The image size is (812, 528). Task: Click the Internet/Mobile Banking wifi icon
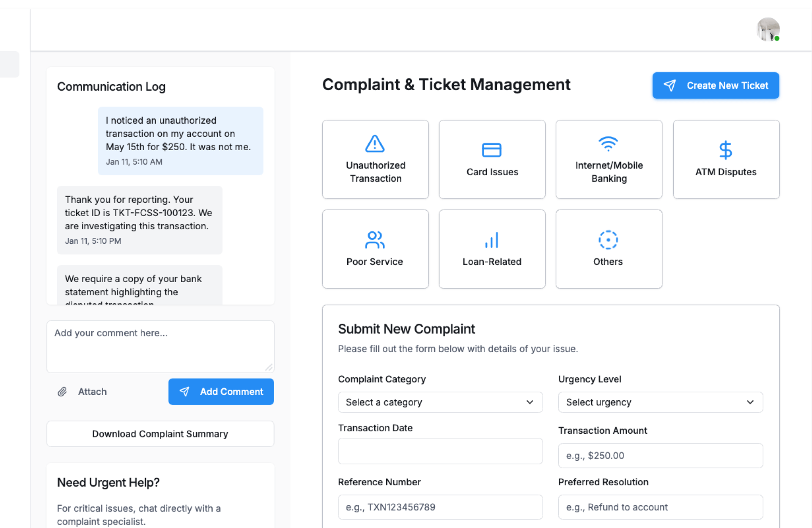[x=608, y=144]
